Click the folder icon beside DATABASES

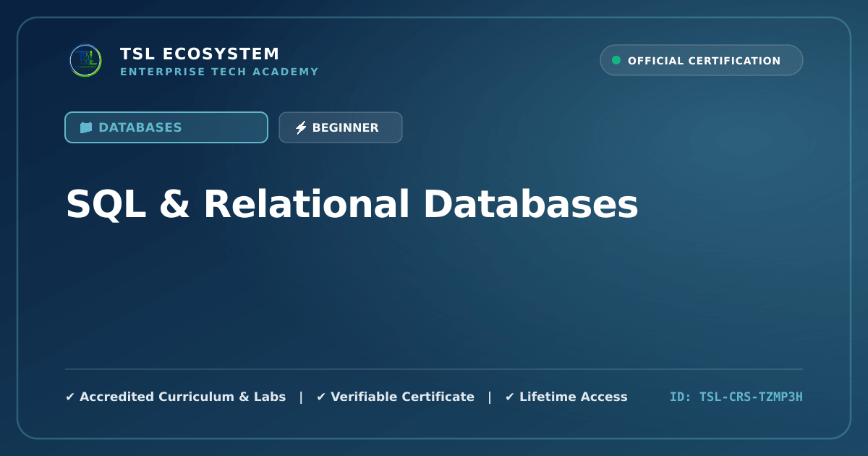86,127
